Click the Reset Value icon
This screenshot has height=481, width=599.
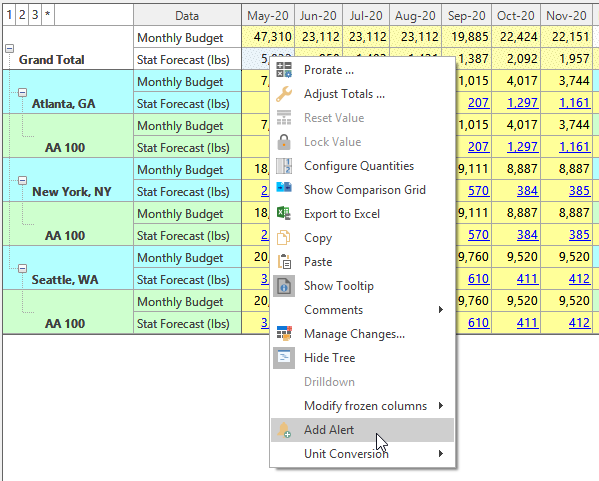pos(284,118)
